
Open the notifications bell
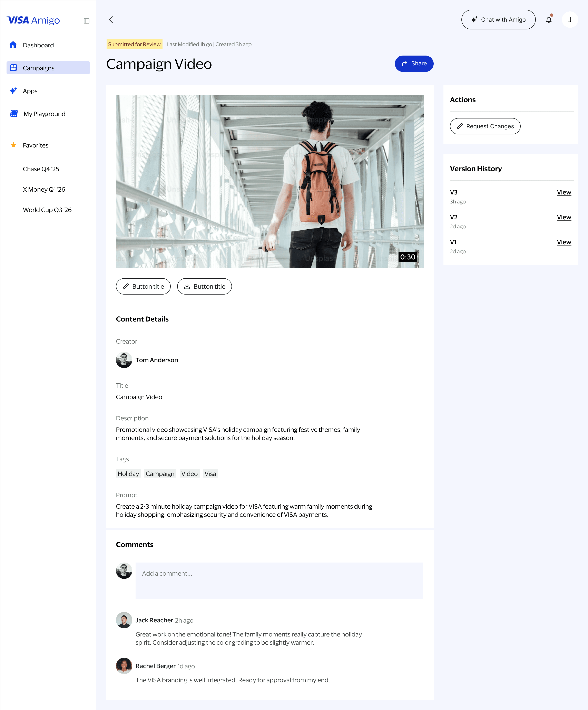548,20
